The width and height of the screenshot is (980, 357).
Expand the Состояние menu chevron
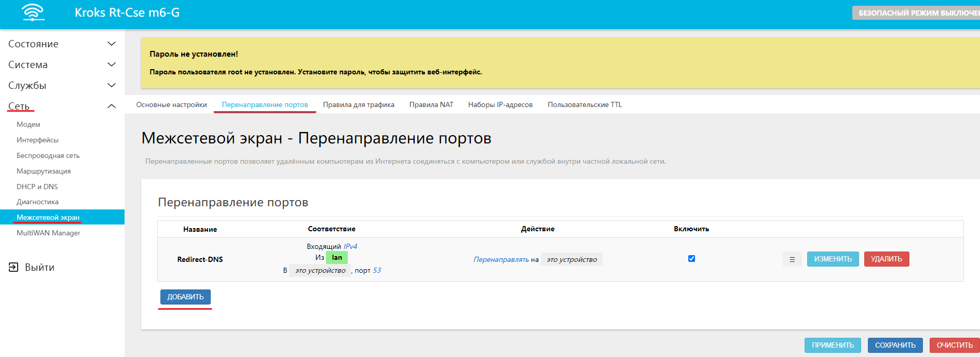(x=111, y=44)
